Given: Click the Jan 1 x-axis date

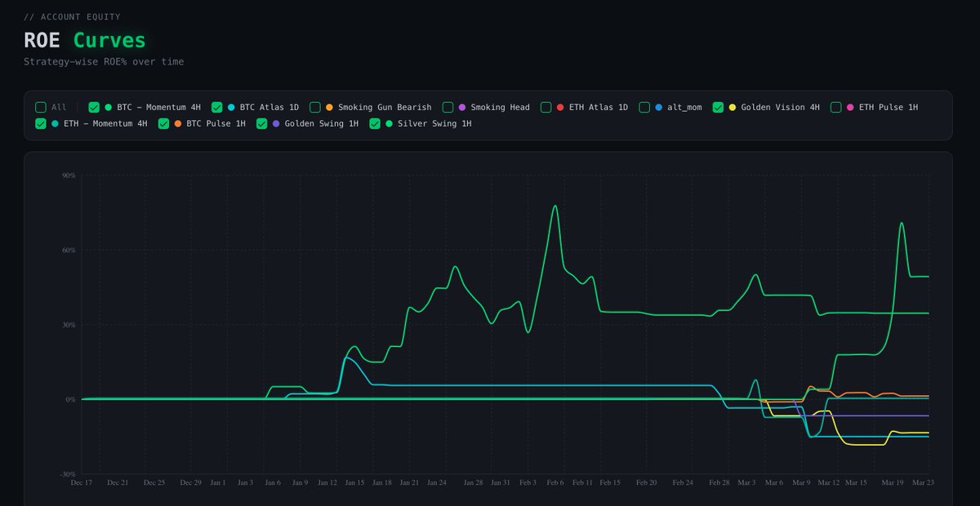Looking at the screenshot, I should click(x=218, y=483).
